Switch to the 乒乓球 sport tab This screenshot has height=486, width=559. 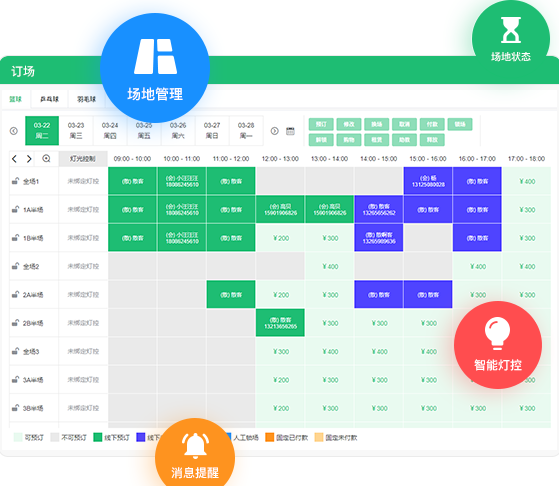pyautogui.click(x=49, y=99)
